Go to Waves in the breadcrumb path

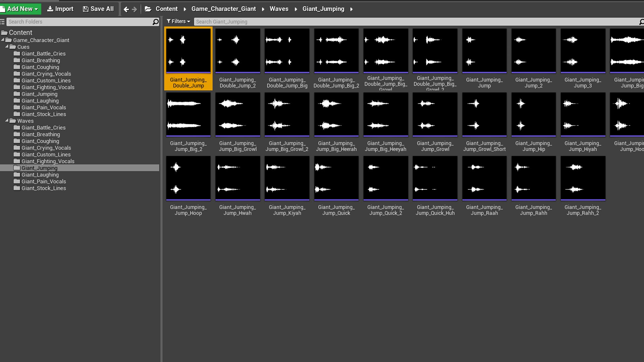(279, 9)
